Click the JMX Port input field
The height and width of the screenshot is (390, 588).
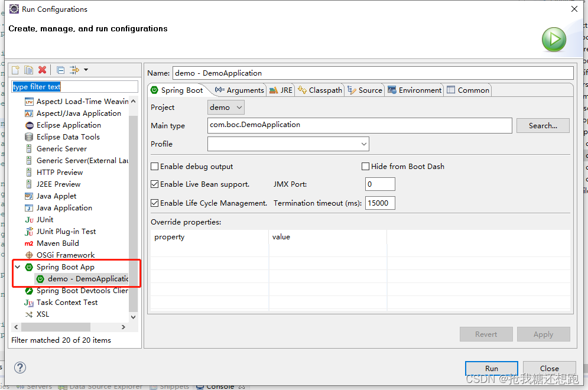pos(380,184)
